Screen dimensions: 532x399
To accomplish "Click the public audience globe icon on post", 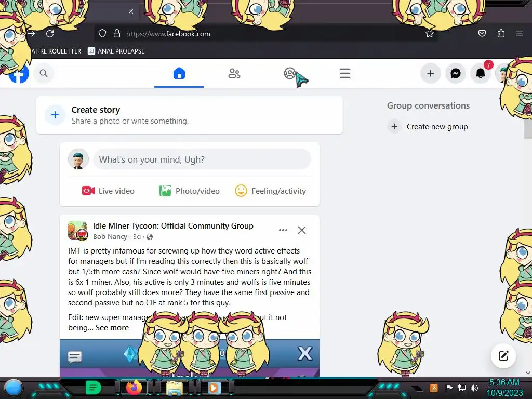I will (149, 237).
